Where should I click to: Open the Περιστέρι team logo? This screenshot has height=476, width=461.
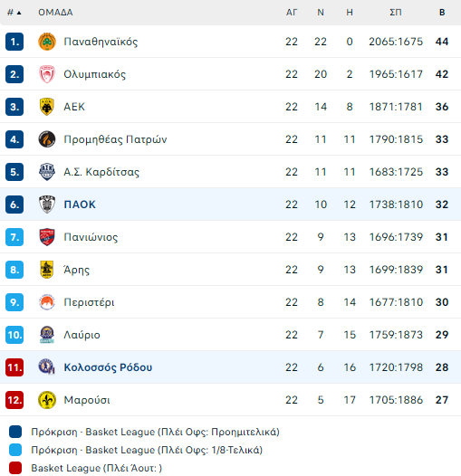point(47,302)
